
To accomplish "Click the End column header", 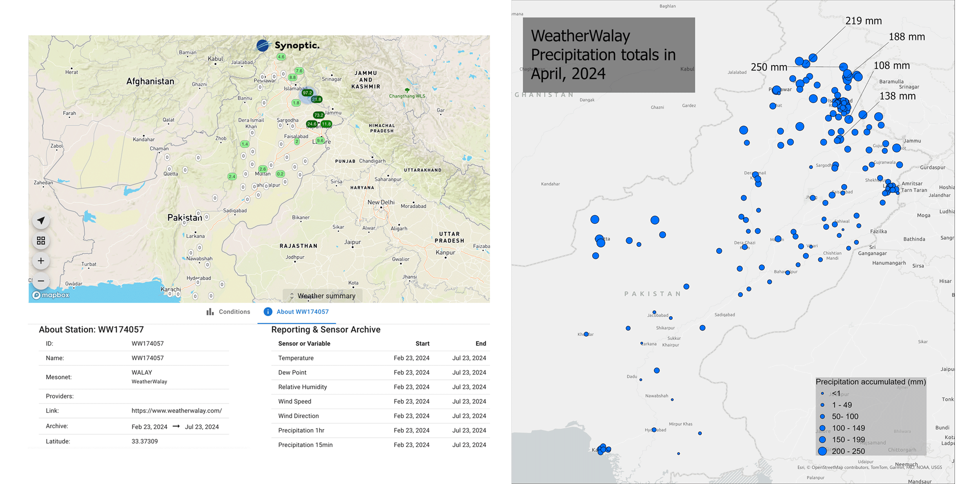I will 481,344.
